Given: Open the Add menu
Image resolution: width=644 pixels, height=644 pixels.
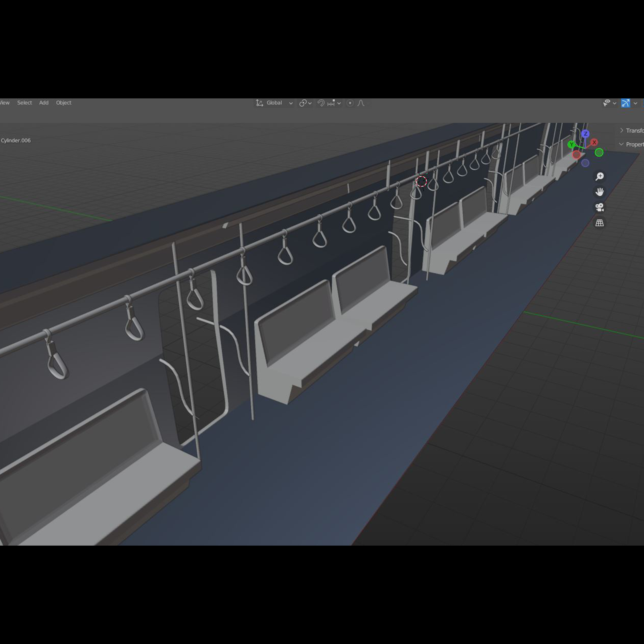Looking at the screenshot, I should point(44,103).
